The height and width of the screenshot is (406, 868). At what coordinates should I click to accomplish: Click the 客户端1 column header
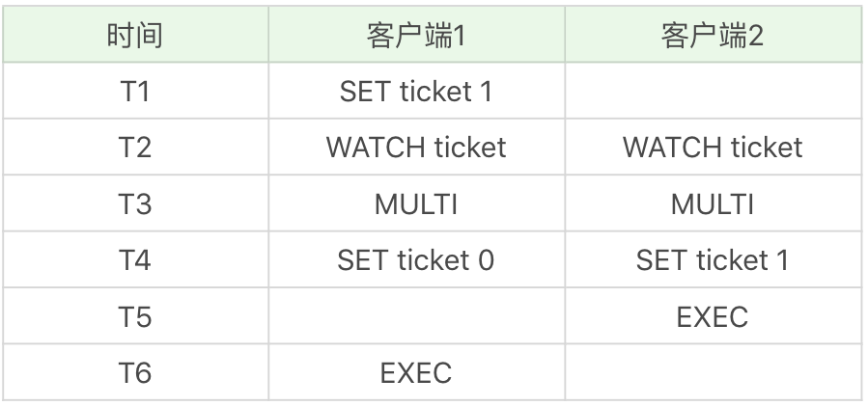[416, 36]
